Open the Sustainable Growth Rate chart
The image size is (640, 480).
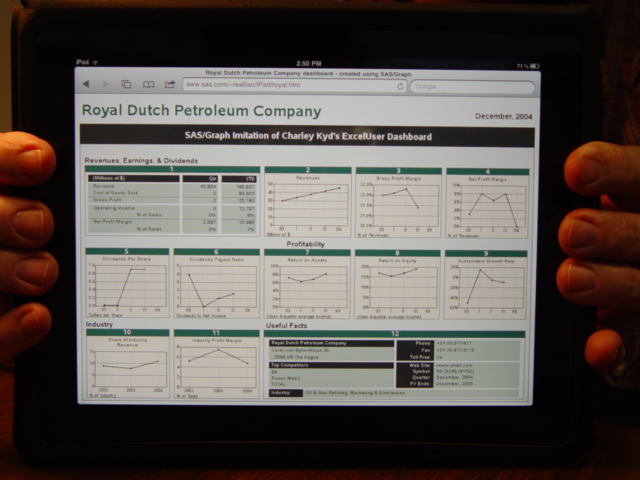point(486,285)
